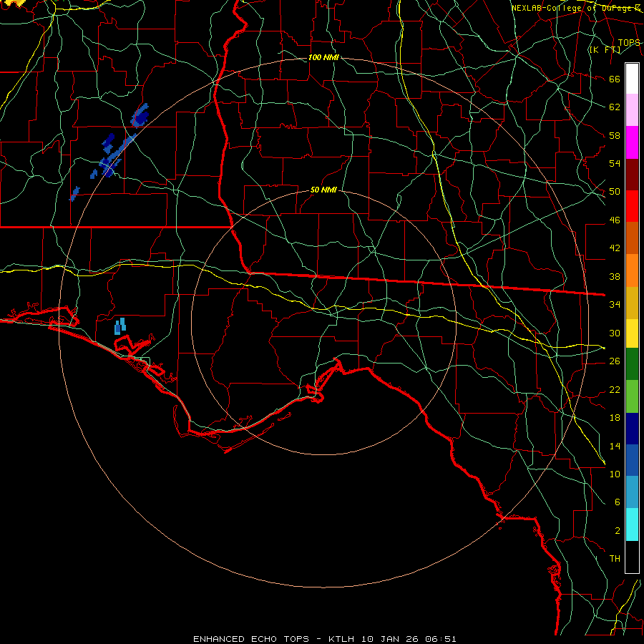Screen dimensions: 644x644
Task: Click the "10" legend value
Action: coord(615,474)
